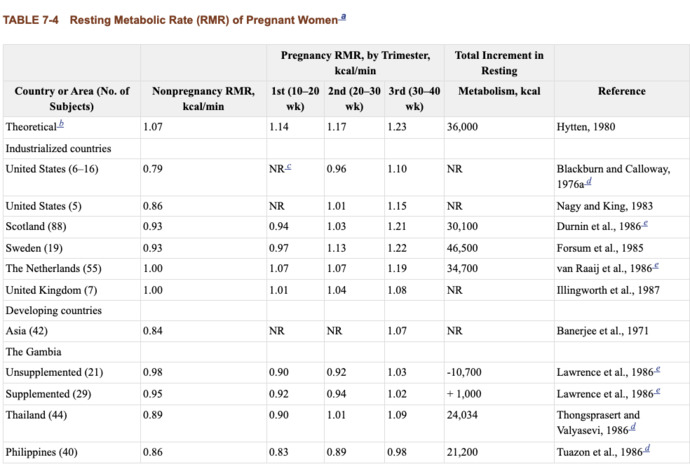Open footnote b next to Theoretical

coord(61,124)
